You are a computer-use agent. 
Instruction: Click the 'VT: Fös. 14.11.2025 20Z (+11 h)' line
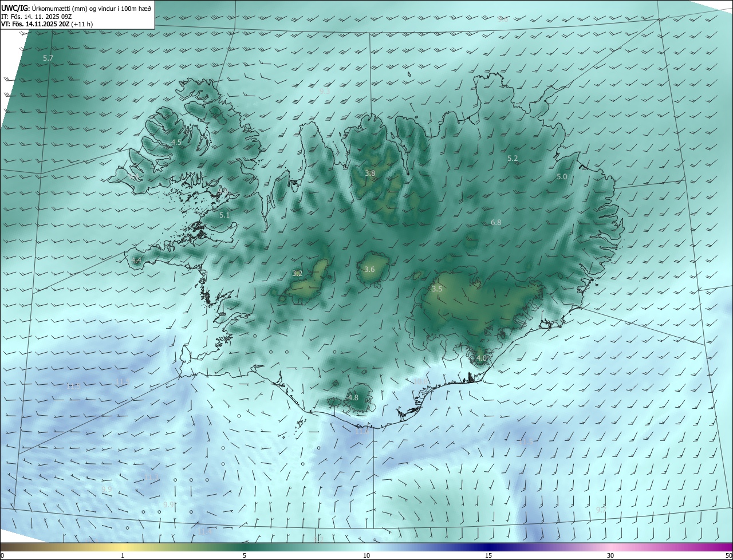pyautogui.click(x=47, y=24)
